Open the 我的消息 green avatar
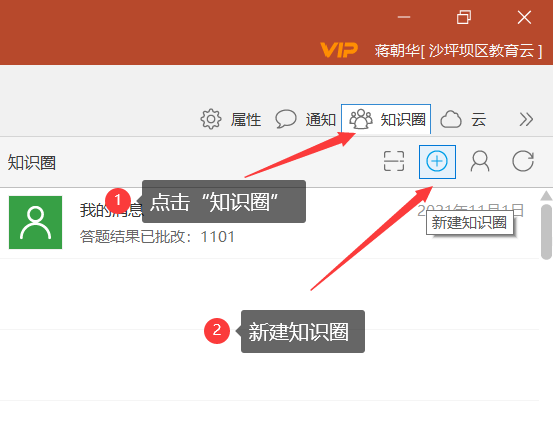This screenshot has width=553, height=444. (x=36, y=223)
